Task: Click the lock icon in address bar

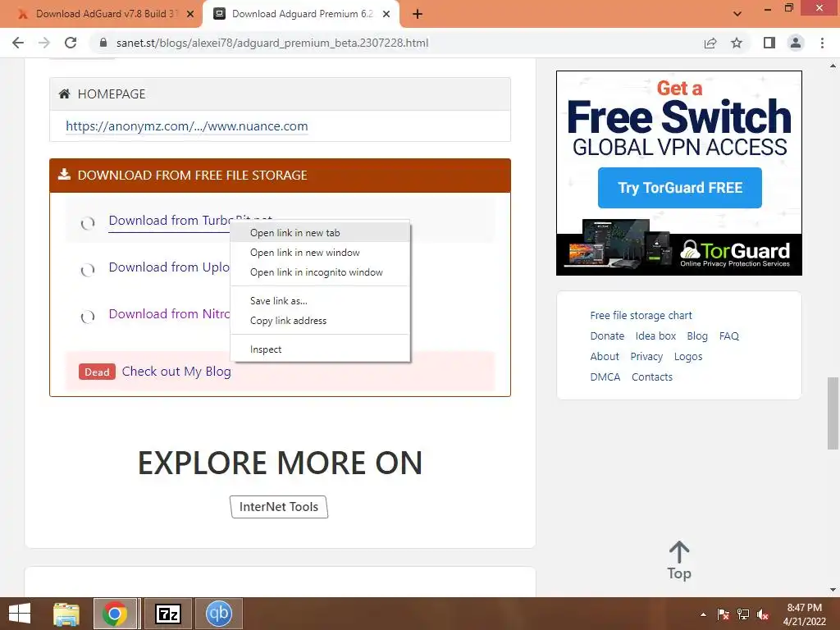Action: pos(103,43)
